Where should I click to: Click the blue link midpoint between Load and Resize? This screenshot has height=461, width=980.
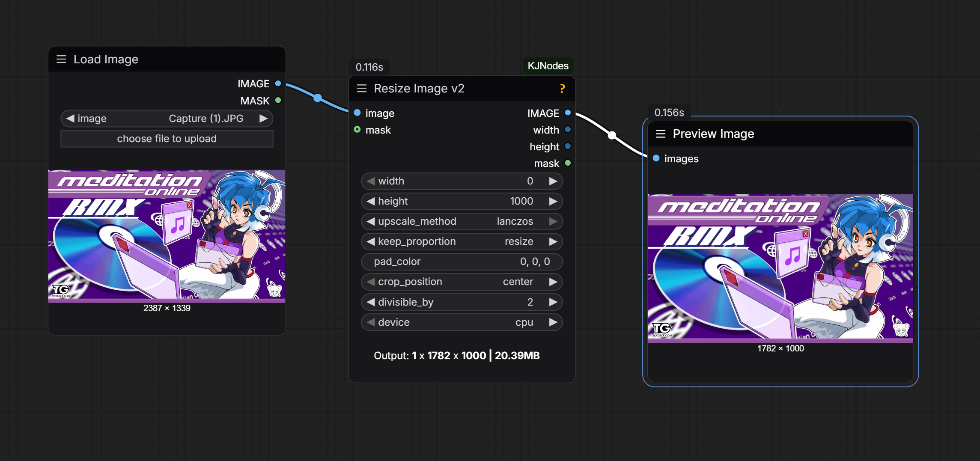click(318, 98)
